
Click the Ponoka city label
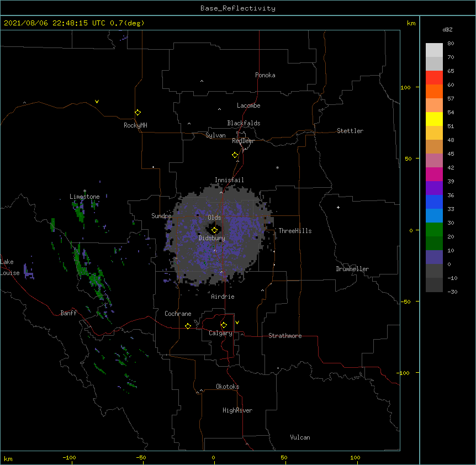click(265, 75)
